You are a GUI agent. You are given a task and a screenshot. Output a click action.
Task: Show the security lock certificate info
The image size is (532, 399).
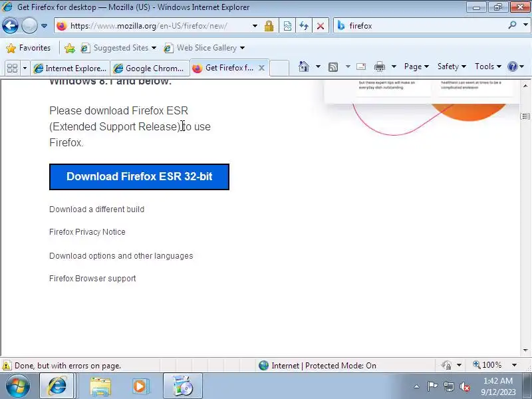point(269,26)
